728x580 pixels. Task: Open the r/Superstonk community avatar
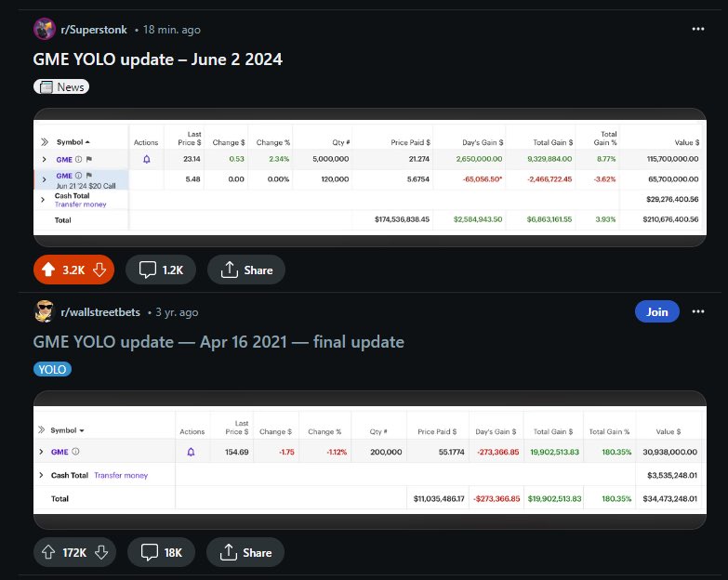(x=45, y=29)
